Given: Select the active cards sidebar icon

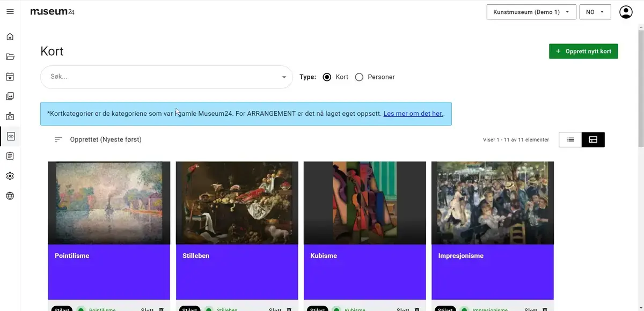Looking at the screenshot, I should click(x=10, y=136).
